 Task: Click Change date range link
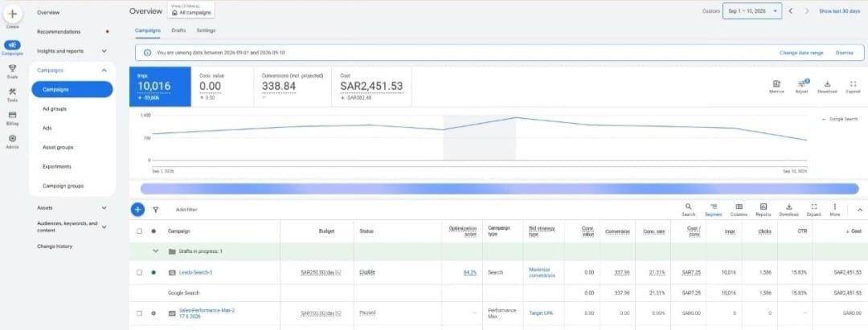coord(801,52)
